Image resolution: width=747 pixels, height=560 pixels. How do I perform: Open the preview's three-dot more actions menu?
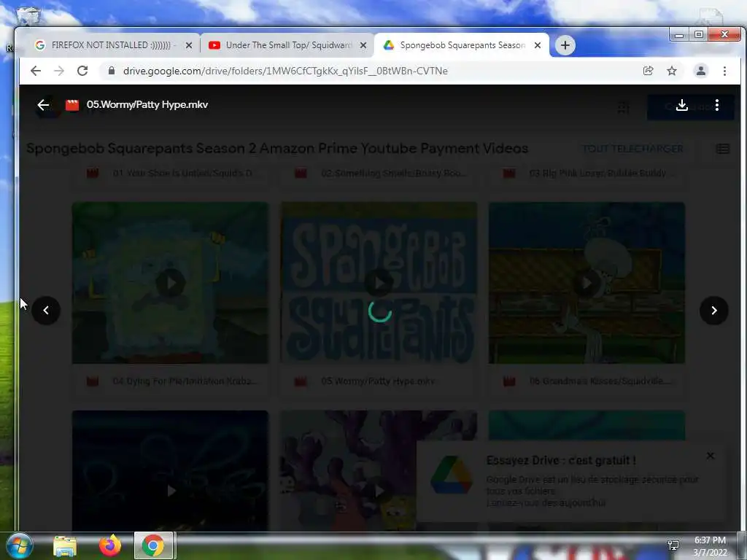(x=716, y=105)
